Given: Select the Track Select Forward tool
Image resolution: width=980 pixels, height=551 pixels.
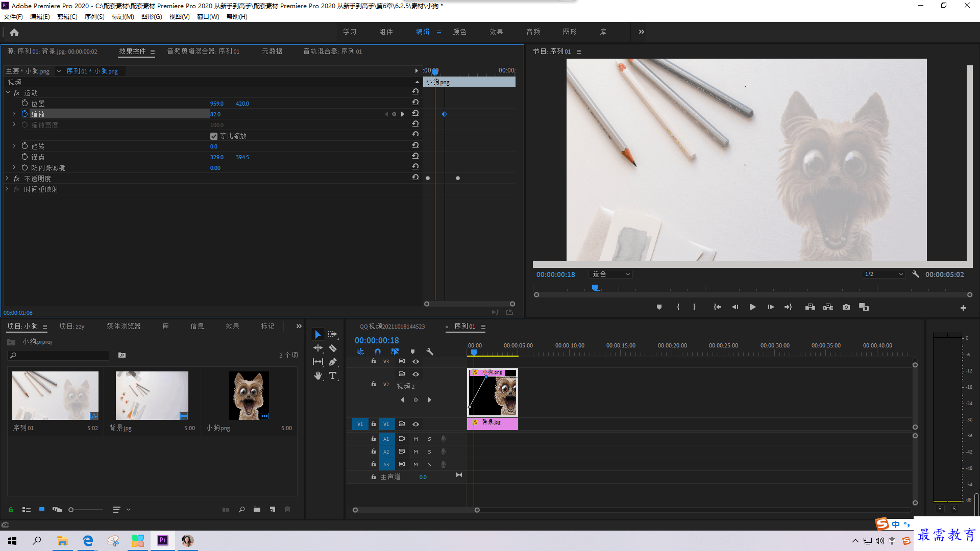Looking at the screenshot, I should [332, 334].
